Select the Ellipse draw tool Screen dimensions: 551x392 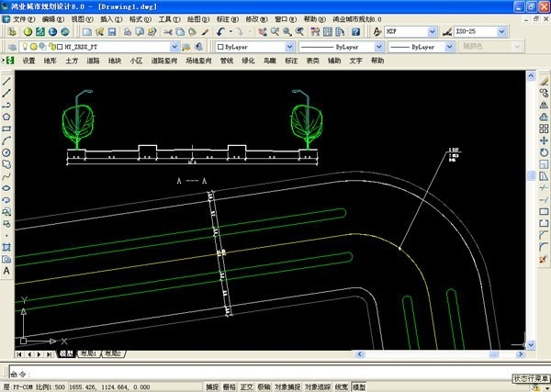[x=6, y=188]
